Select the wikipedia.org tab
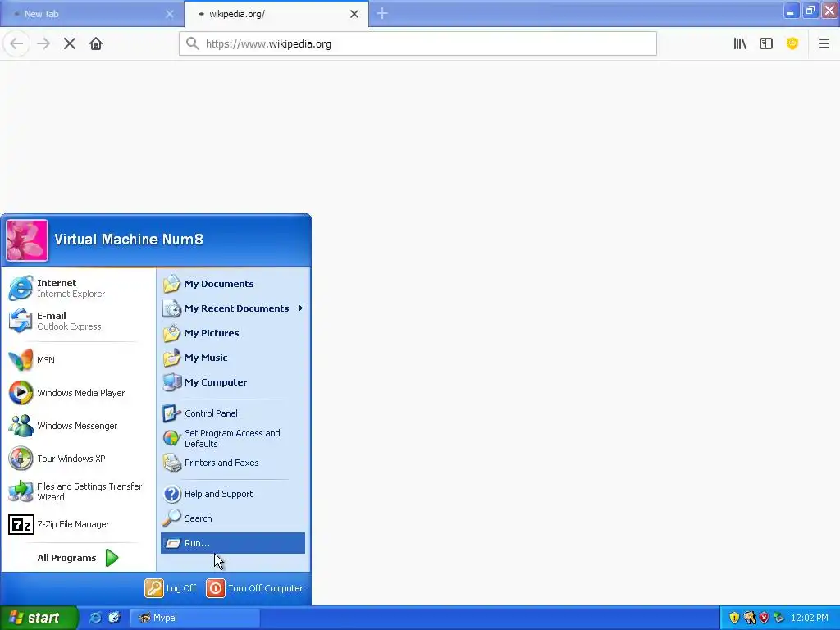This screenshot has width=840, height=630. point(276,14)
